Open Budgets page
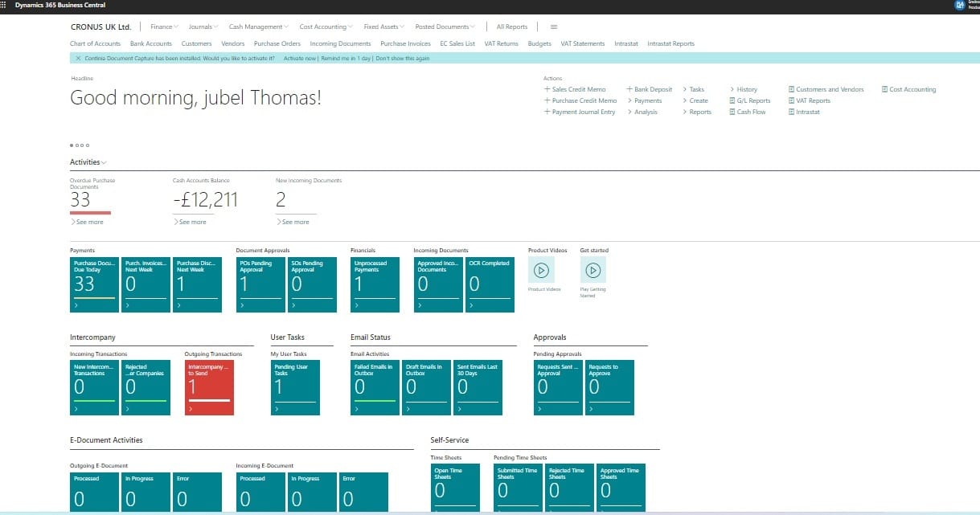The height and width of the screenshot is (515, 980). [x=539, y=43]
